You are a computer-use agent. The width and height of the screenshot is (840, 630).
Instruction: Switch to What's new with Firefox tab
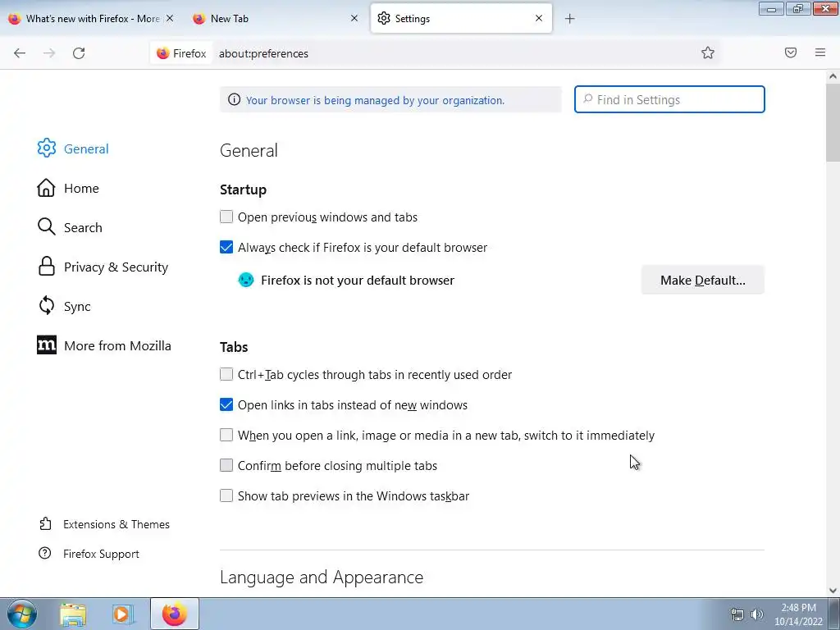click(x=91, y=18)
